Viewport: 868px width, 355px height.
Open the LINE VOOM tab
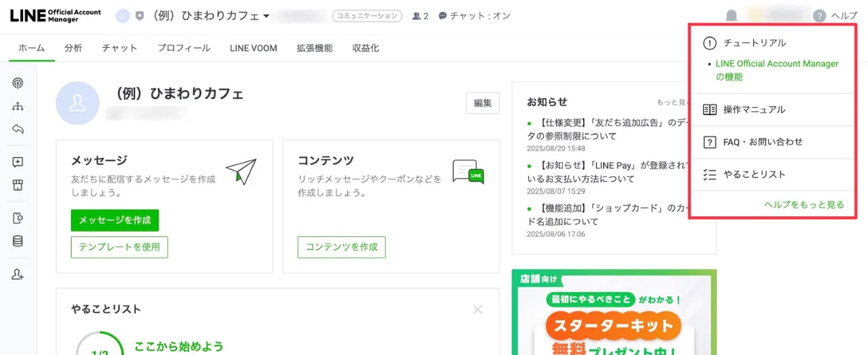coord(253,48)
